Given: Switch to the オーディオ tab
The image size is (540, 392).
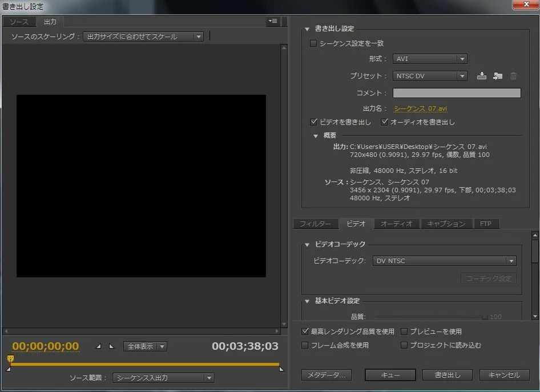Looking at the screenshot, I should (396, 224).
